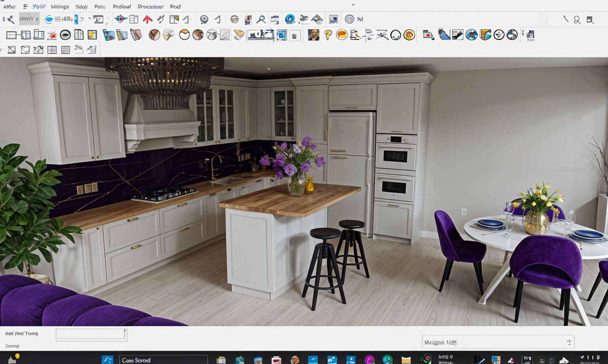Screen dimensions: 608x364
Task: Click the magnifying glass icon in top toolbar
Action: coord(261,19)
